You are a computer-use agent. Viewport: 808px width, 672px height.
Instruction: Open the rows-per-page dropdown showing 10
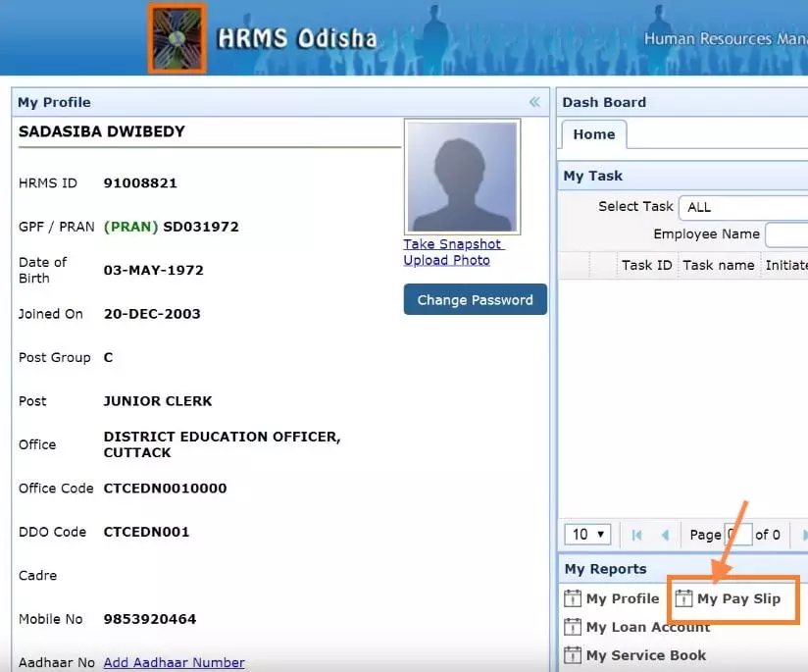pos(587,535)
